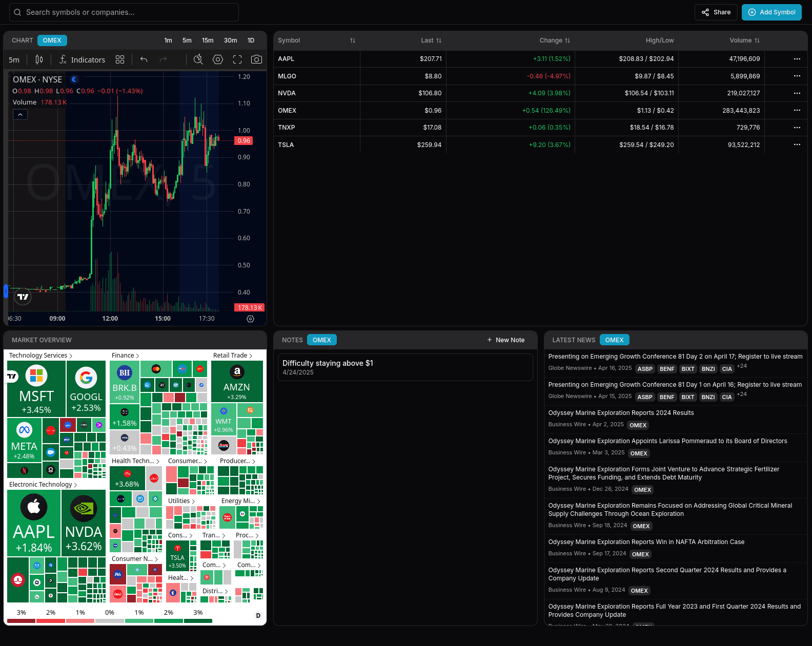The height and width of the screenshot is (646, 812).
Task: Select the MLGO symbol in the watchlist
Action: (x=287, y=76)
